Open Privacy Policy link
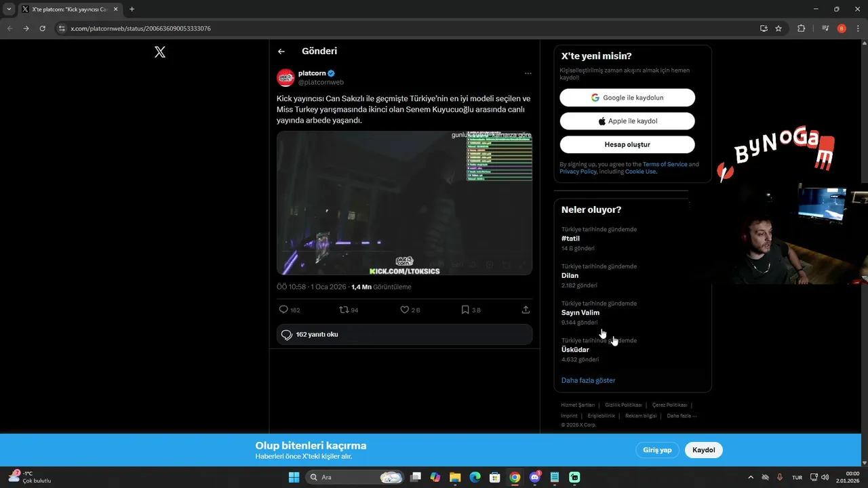This screenshot has width=868, height=488. click(x=578, y=171)
